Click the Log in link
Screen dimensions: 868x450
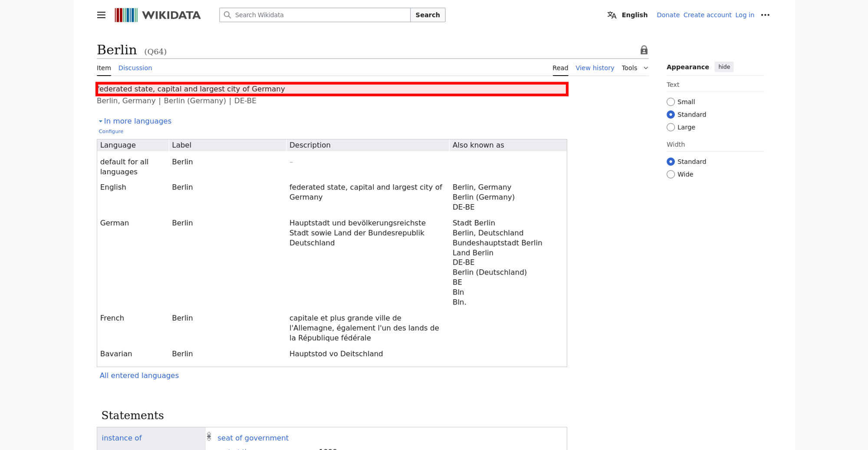(x=744, y=15)
